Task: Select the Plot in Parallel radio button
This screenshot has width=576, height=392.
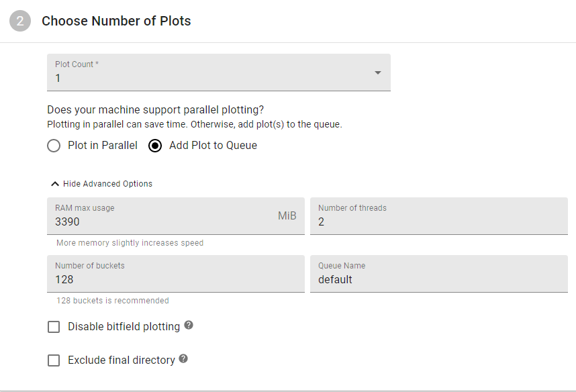Action: click(54, 146)
